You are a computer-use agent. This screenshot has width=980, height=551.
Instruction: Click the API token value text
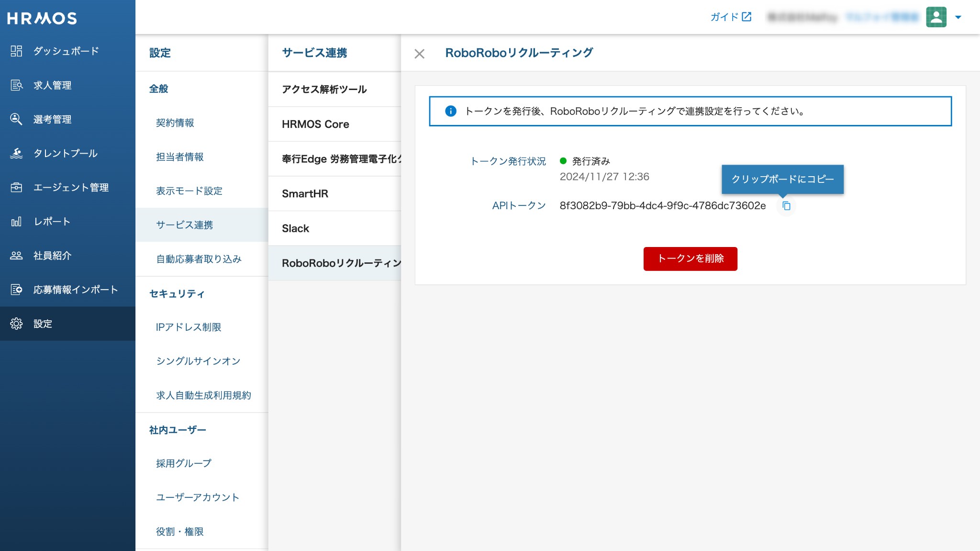point(663,206)
